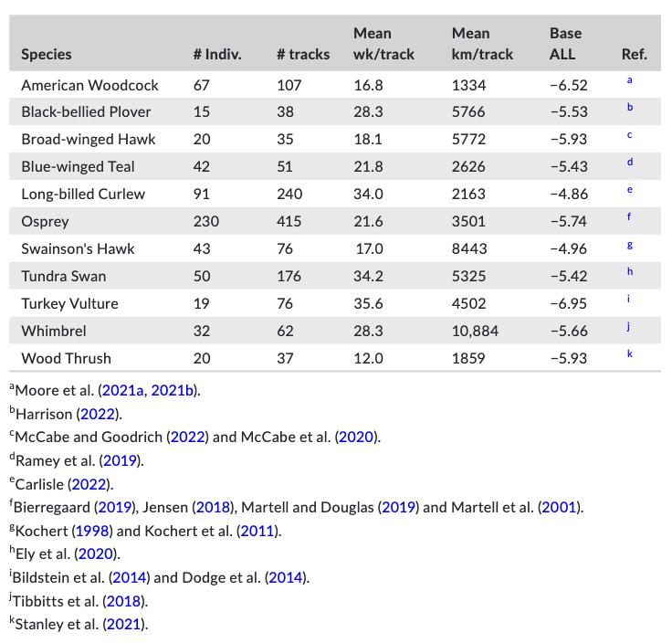Open the Carlisle 2022 citation
Image resolution: width=672 pixels, height=643 pixels.
tap(89, 484)
